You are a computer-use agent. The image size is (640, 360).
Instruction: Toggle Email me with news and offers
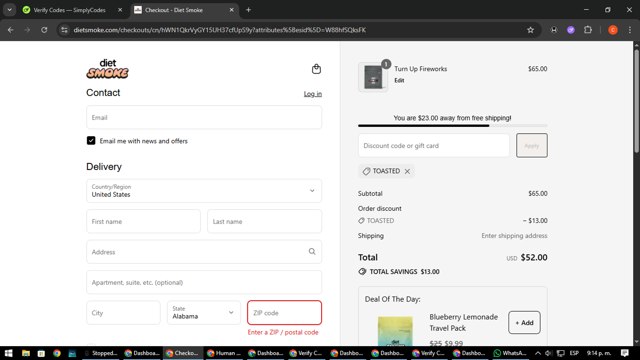pyautogui.click(x=91, y=140)
